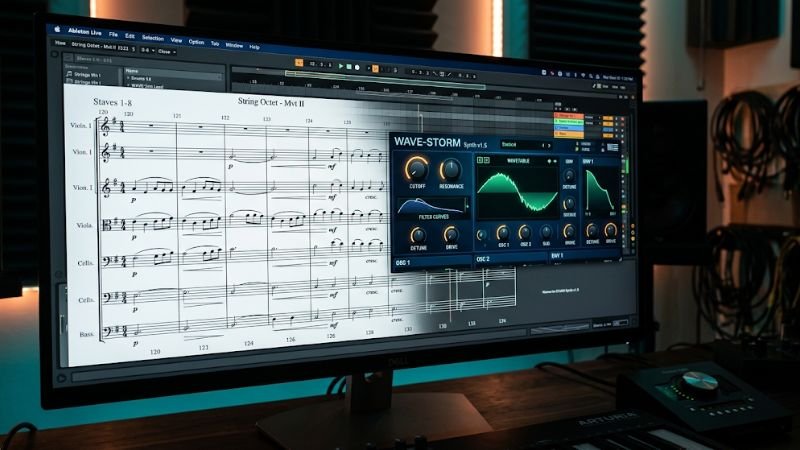Adjust the OSC 1 knob under the wavetable
The height and width of the screenshot is (450, 800).
pos(503,233)
